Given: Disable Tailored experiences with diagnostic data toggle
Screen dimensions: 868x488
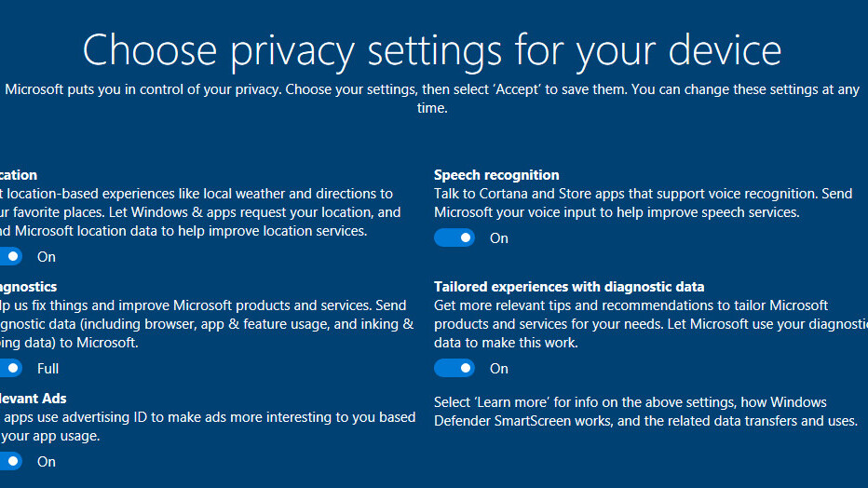Looking at the screenshot, I should [454, 369].
